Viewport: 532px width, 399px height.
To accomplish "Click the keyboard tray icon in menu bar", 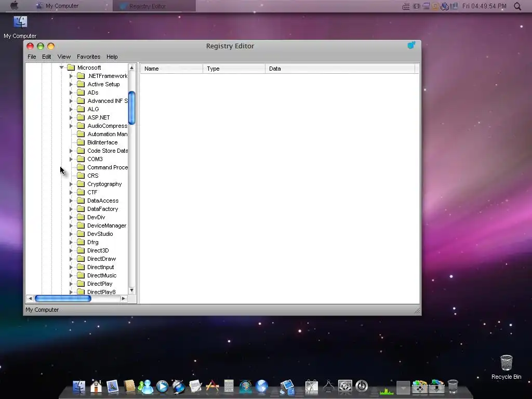I will point(406,6).
